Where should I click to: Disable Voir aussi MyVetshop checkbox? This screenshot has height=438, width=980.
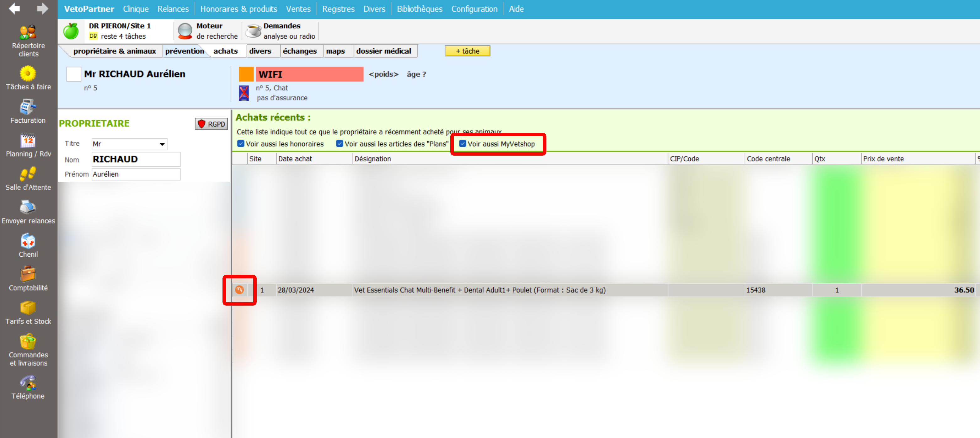[x=462, y=143]
